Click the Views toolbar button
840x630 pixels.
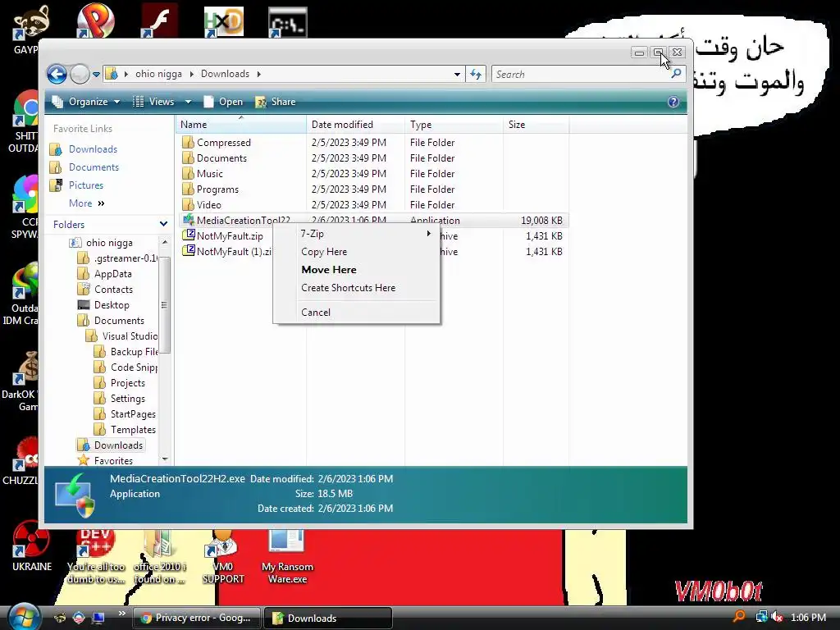coord(153,102)
